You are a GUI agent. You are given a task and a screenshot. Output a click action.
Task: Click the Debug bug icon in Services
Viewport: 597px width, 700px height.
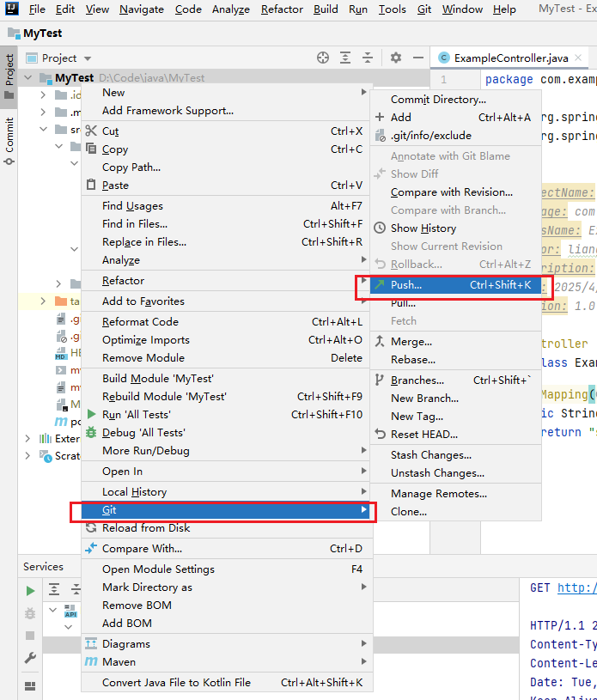click(x=30, y=613)
